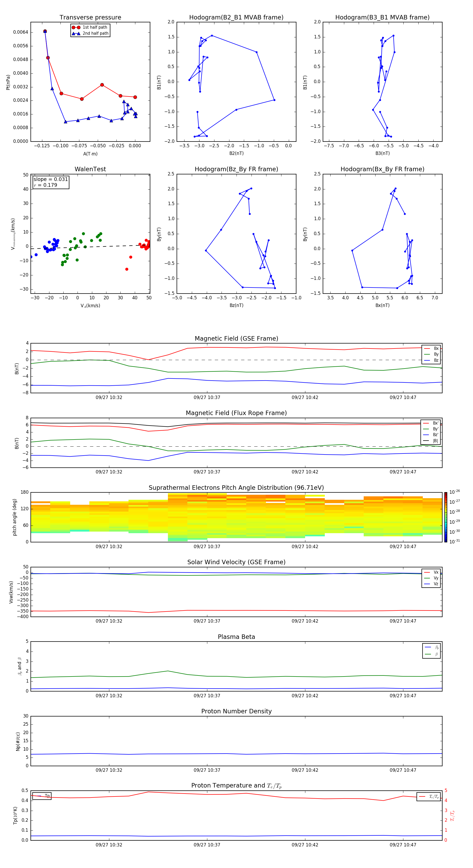Click the Suprathermal Electrons Pitch Angle title
Screen dimensions: 473x868
click(x=236, y=488)
